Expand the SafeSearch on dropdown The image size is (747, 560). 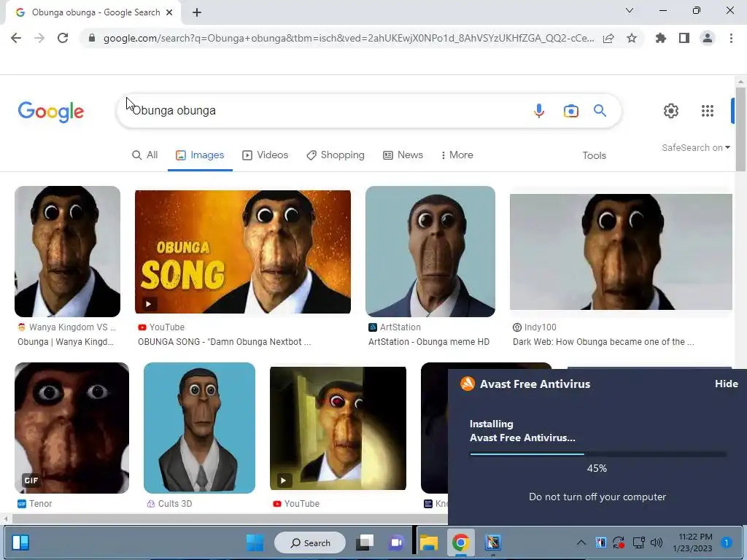pyautogui.click(x=695, y=147)
